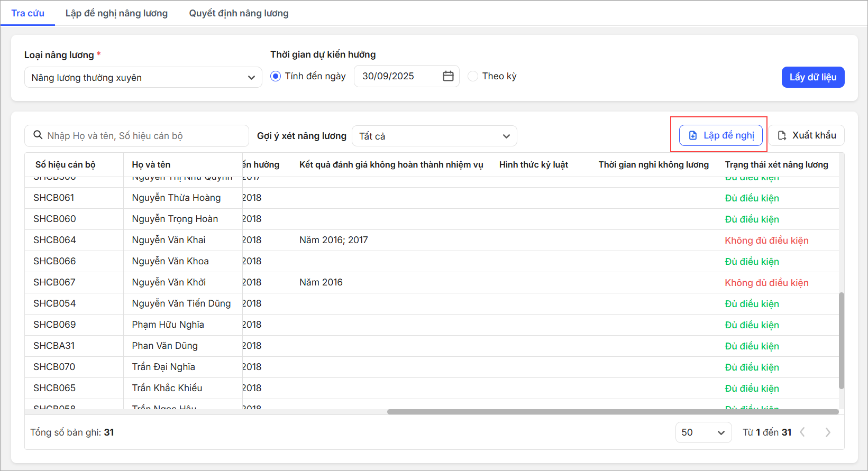The height and width of the screenshot is (471, 868).
Task: Click the search magnifier icon
Action: (x=38, y=135)
